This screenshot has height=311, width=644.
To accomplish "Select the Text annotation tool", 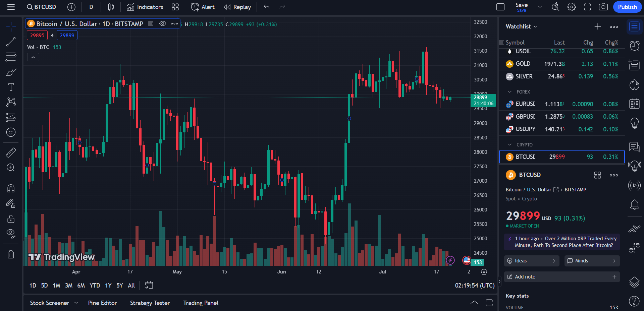I will click(x=11, y=87).
